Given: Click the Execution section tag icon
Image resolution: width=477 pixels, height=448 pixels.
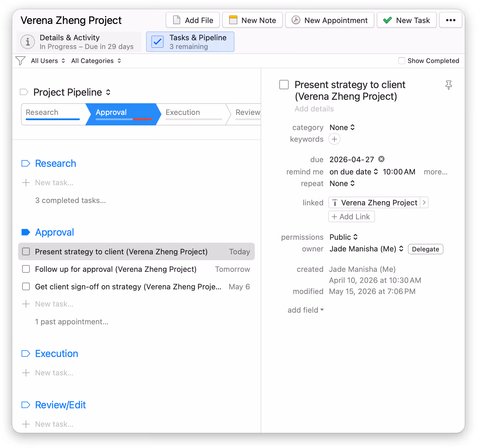Looking at the screenshot, I should [x=26, y=353].
